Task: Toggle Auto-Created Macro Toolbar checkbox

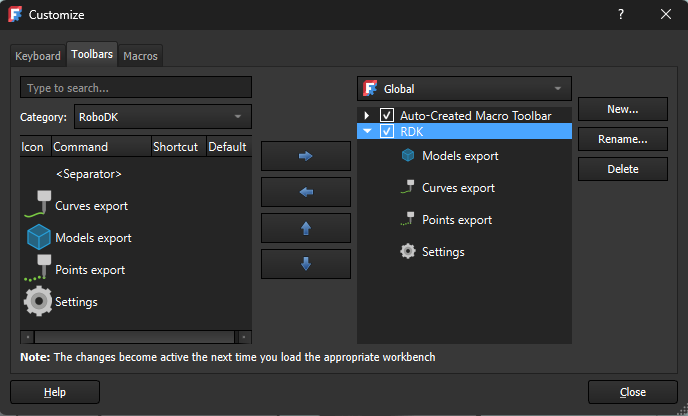Action: point(387,116)
